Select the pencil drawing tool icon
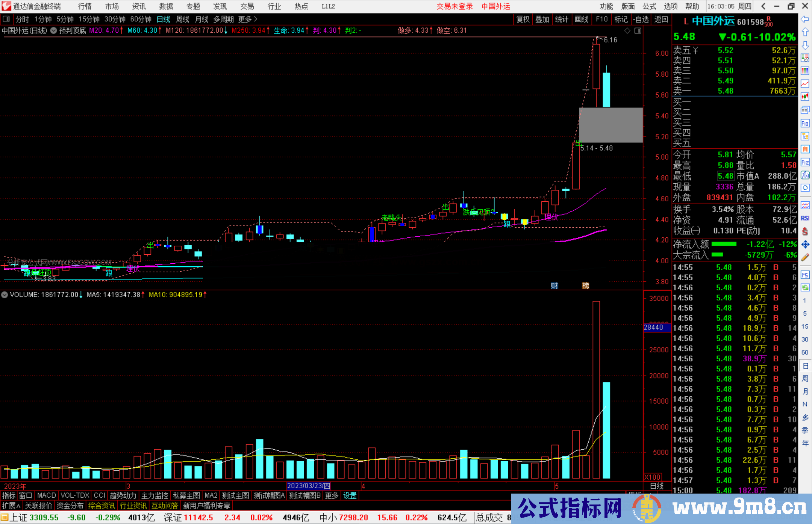Viewport: 812px width, 524px height. pyautogui.click(x=805, y=257)
